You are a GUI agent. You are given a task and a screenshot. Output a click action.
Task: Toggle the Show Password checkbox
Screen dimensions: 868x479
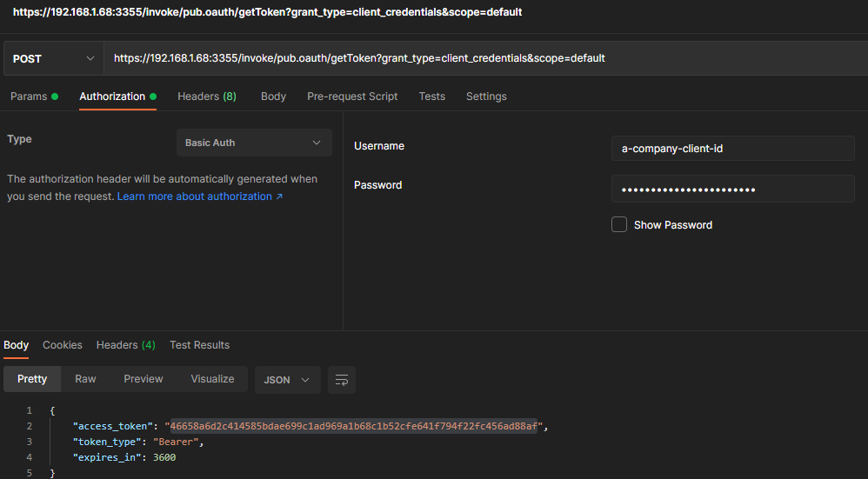[619, 225]
